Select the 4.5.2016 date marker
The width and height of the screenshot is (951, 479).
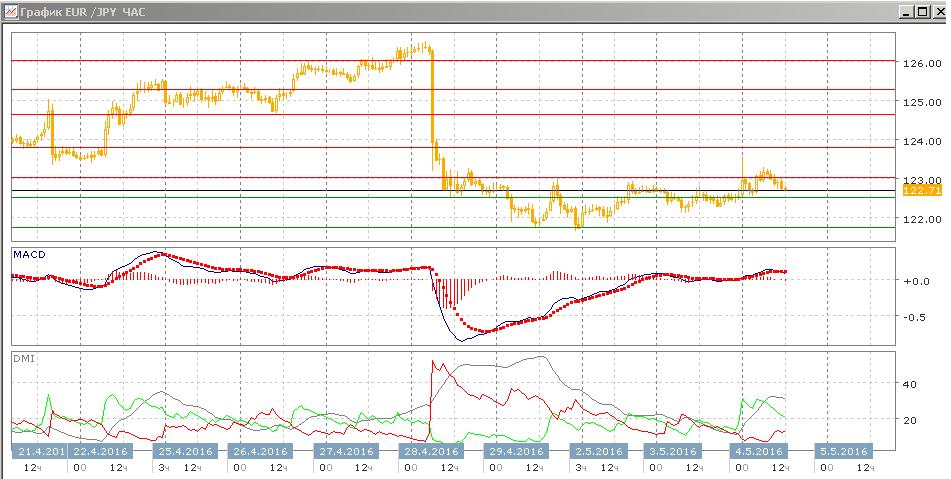pyautogui.click(x=758, y=451)
